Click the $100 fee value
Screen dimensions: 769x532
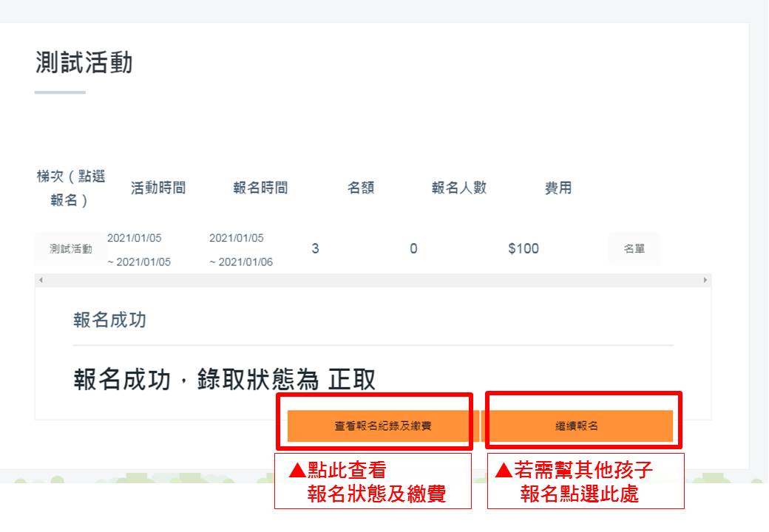click(524, 249)
